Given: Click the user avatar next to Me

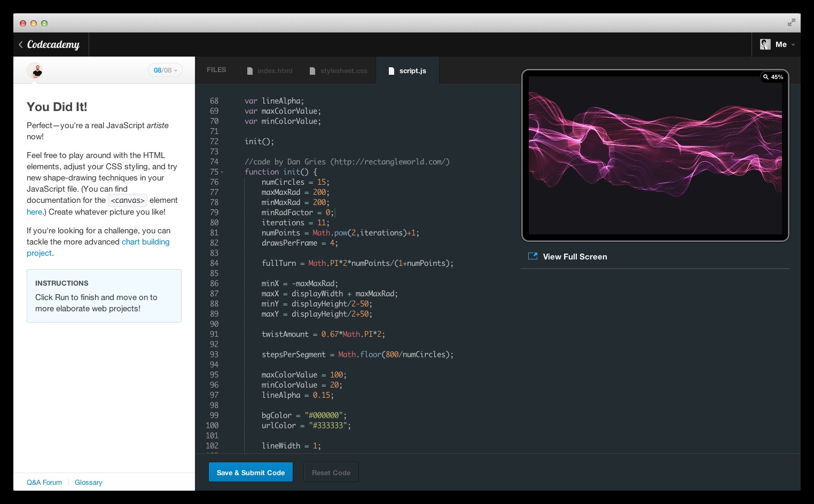Looking at the screenshot, I should click(765, 44).
